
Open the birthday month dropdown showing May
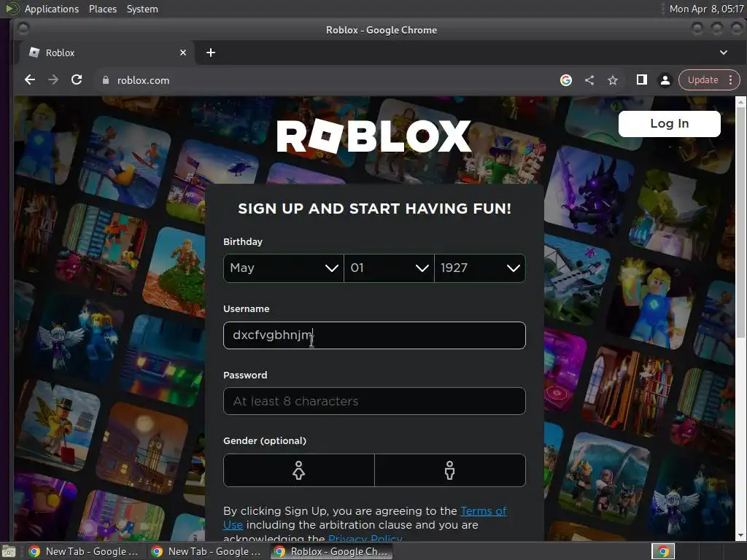284,268
